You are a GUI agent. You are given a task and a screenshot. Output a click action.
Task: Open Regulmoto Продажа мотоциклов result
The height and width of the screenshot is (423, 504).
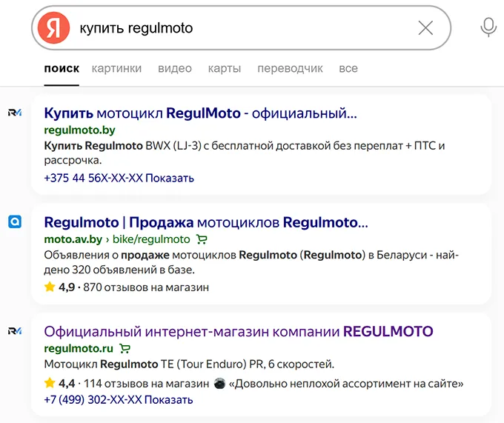click(x=205, y=222)
